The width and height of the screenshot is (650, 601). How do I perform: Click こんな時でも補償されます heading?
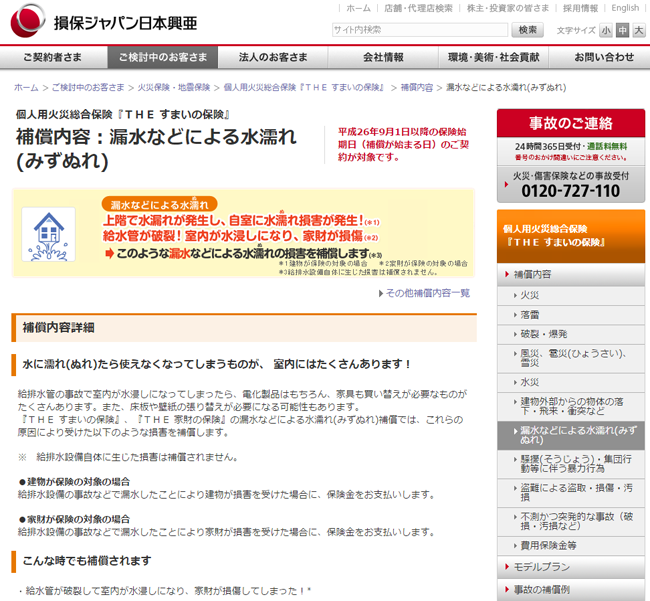click(x=87, y=561)
